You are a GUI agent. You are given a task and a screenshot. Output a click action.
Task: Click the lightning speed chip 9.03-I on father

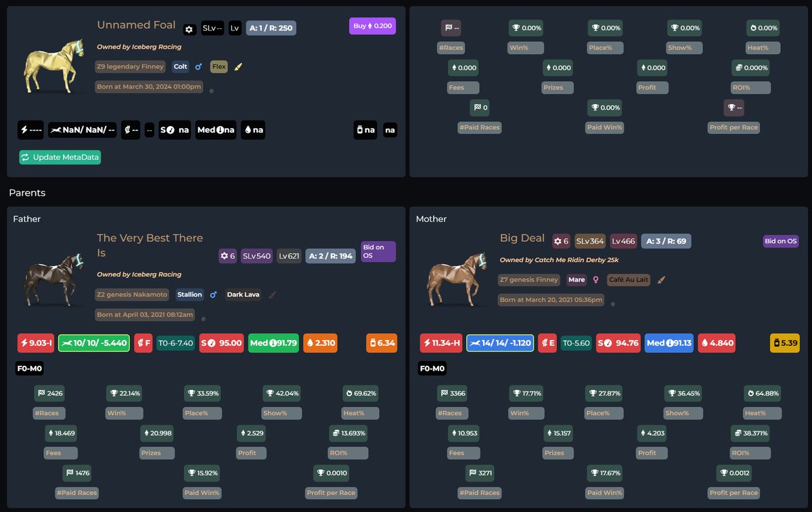tap(36, 343)
